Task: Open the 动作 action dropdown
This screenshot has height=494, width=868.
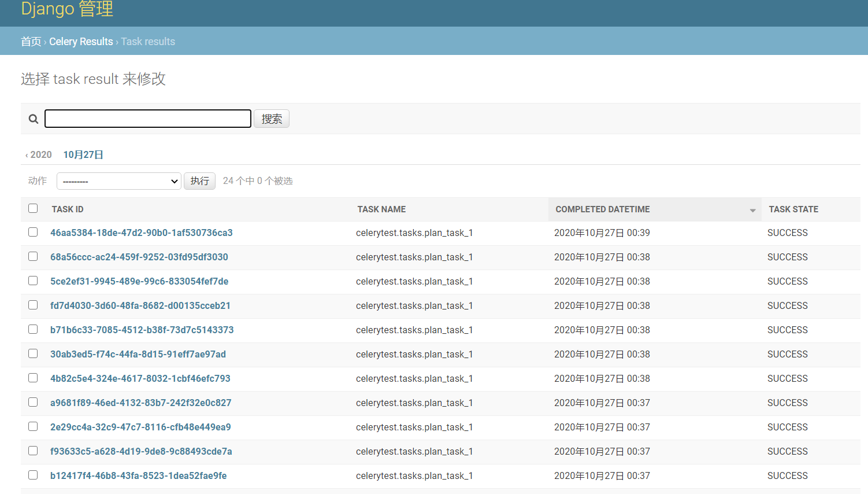Action: 118,180
